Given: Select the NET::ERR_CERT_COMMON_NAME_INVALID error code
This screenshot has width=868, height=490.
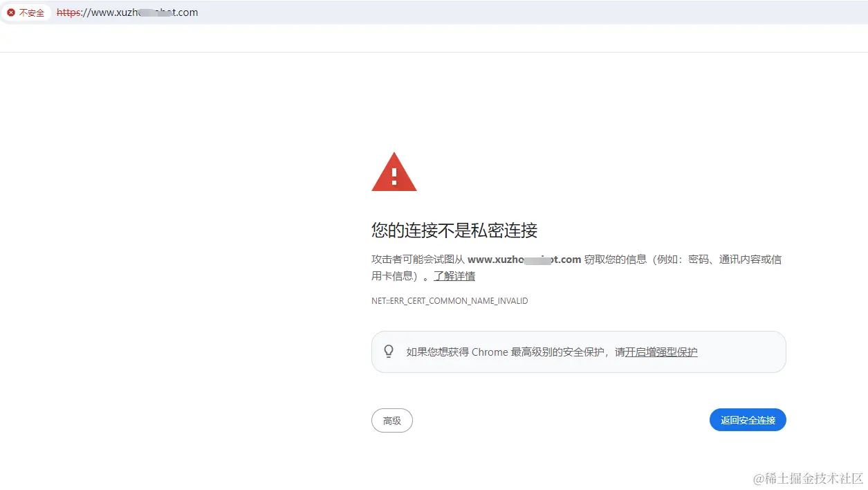Looking at the screenshot, I should point(450,300).
